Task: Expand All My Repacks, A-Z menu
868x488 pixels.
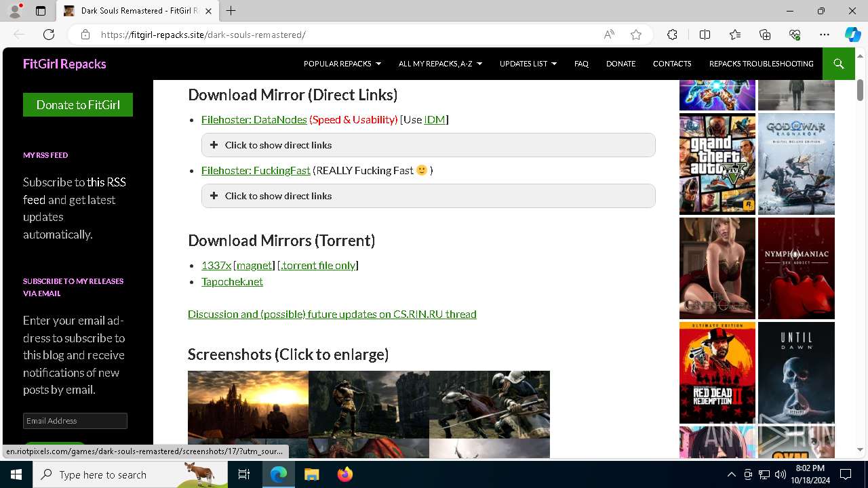Action: [x=440, y=64]
